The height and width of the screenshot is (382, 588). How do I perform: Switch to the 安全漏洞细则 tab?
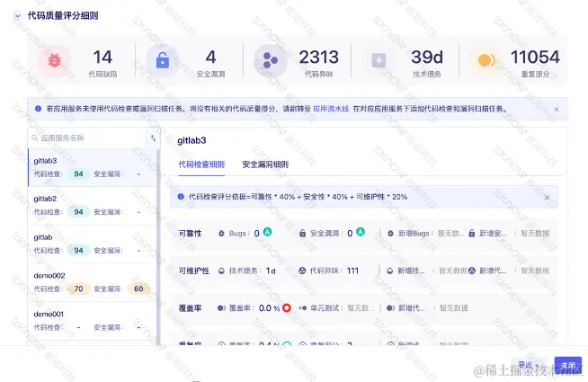tap(265, 164)
